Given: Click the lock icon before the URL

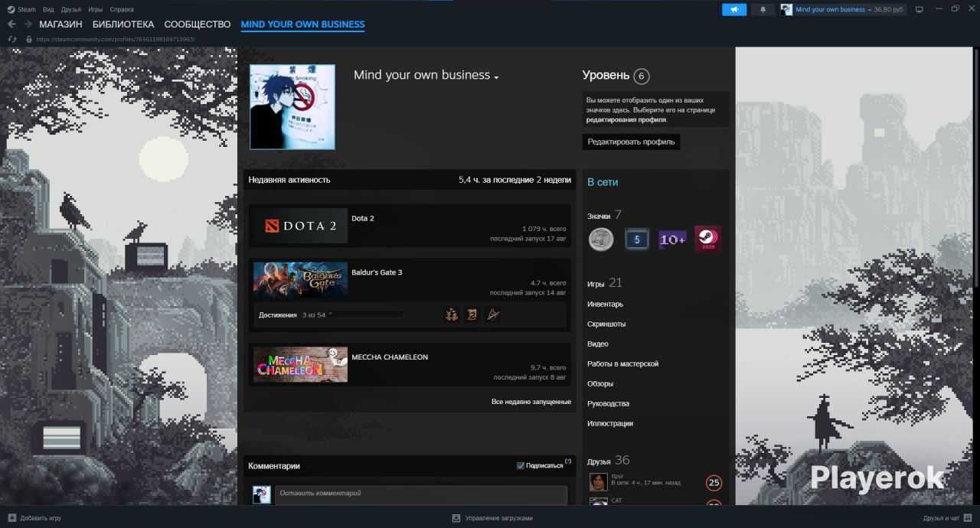Looking at the screenshot, I should [x=29, y=39].
